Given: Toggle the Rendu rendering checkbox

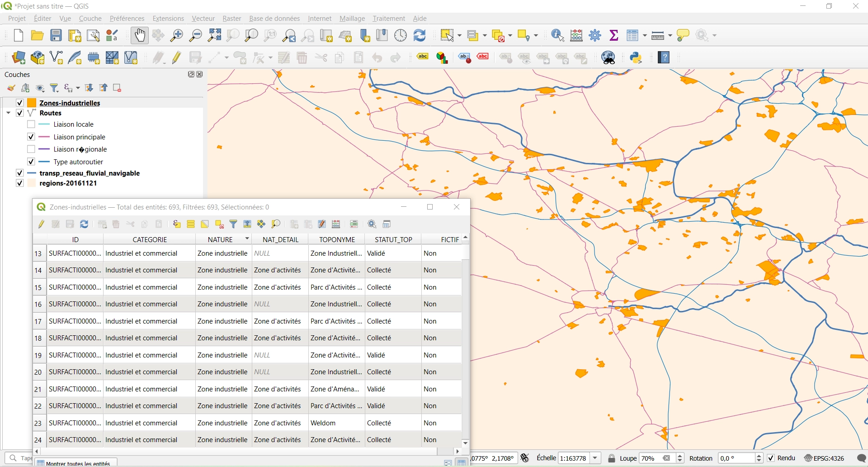Looking at the screenshot, I should [771, 458].
